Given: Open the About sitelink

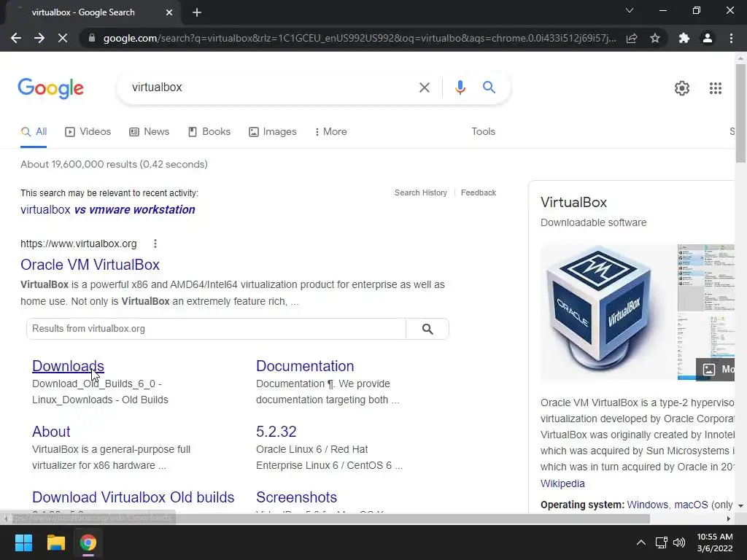Looking at the screenshot, I should tap(51, 432).
